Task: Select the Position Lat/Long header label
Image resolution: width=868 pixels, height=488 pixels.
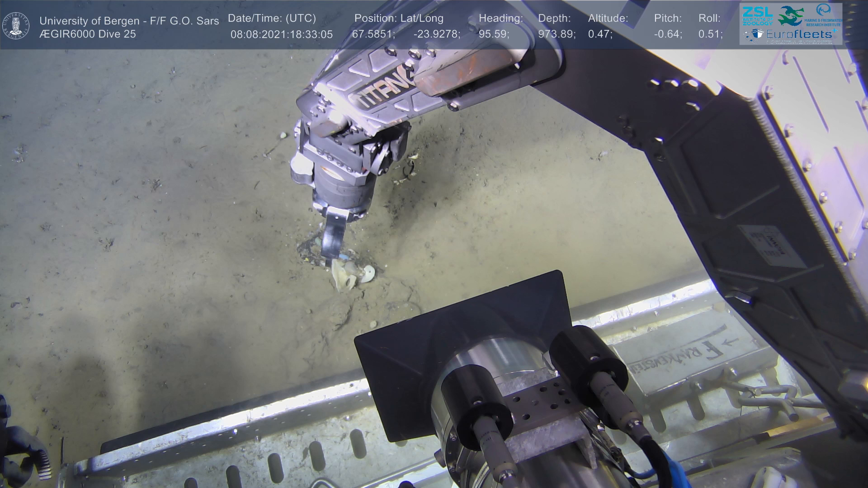Action: (399, 19)
